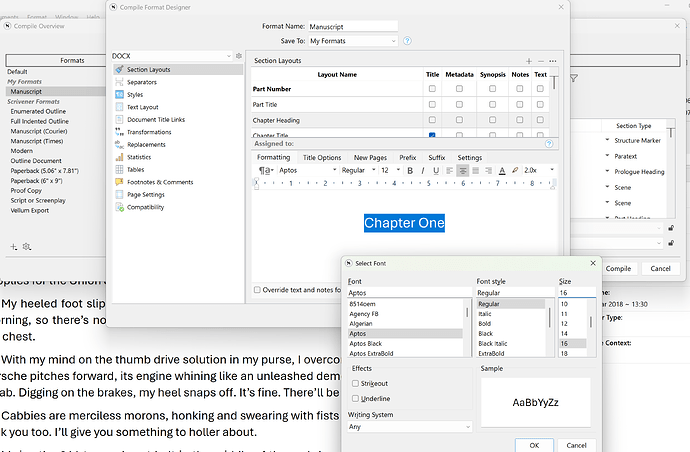Expand the DOCX file type dropdown
The image size is (690, 452).
point(172,56)
